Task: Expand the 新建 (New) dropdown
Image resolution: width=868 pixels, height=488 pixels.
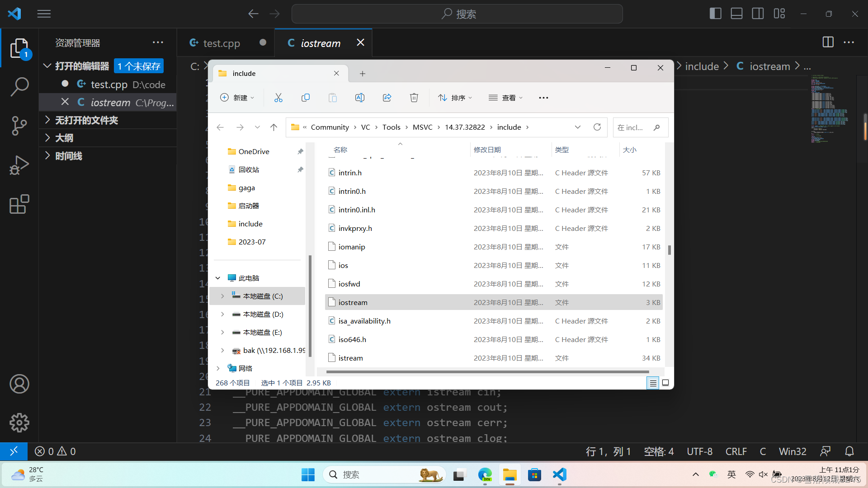Action: pos(237,98)
